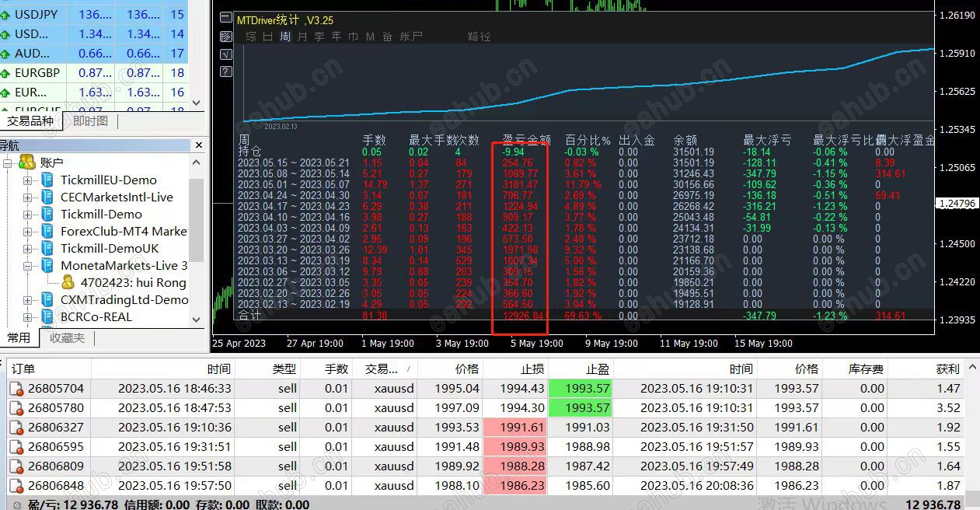Image resolution: width=980 pixels, height=510 pixels.
Task: Click order 26805704 row icon
Action: point(17,389)
